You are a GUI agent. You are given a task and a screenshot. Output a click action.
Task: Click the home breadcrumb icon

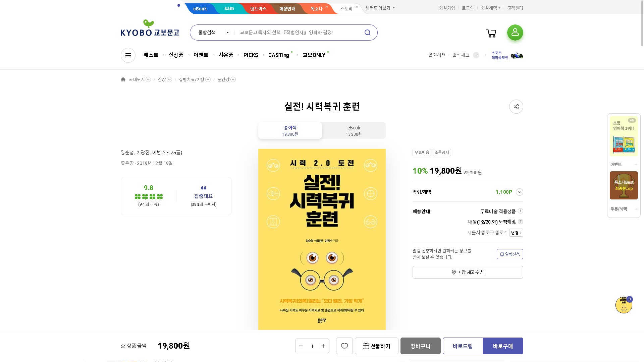(123, 79)
